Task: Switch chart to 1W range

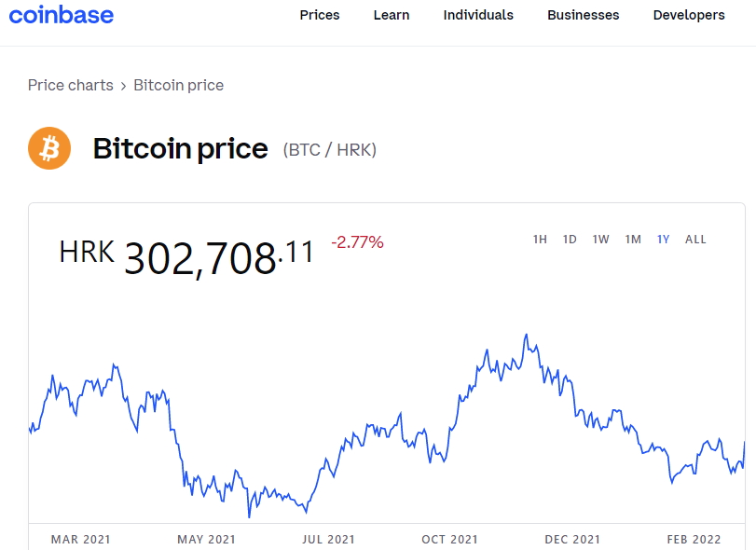Action: coord(600,240)
